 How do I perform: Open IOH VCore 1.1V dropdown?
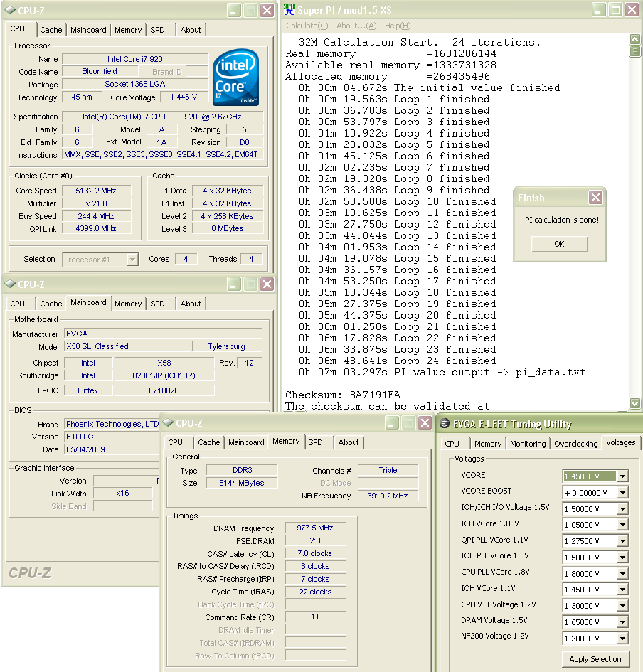[x=622, y=590]
